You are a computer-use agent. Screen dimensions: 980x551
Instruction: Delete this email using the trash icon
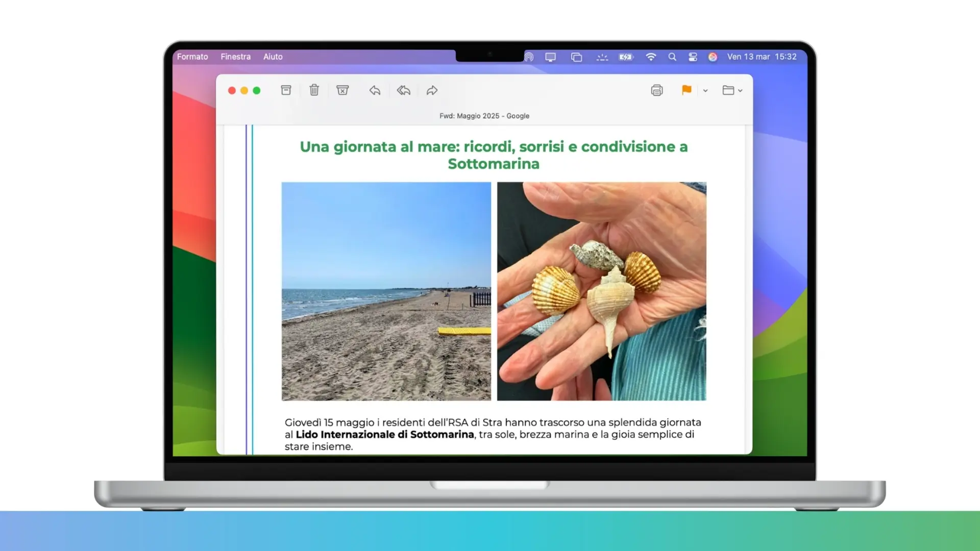point(314,90)
